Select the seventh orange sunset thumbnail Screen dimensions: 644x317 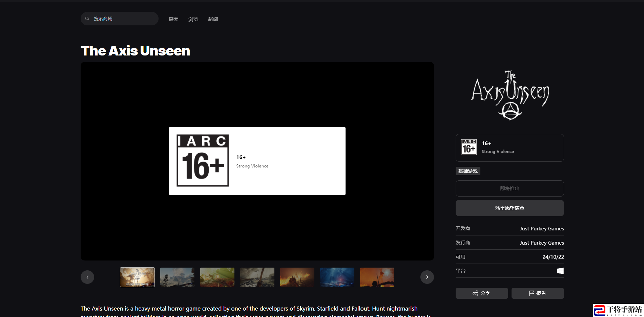coord(377,277)
